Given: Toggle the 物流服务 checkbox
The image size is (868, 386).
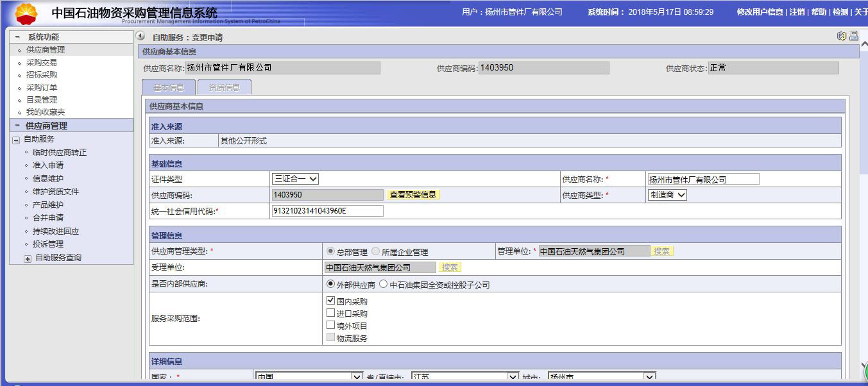Looking at the screenshot, I should tap(331, 337).
